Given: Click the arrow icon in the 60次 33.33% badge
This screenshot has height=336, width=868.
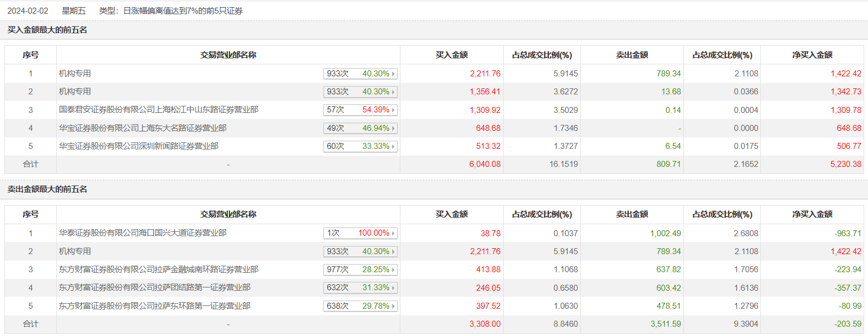Looking at the screenshot, I should [x=393, y=146].
